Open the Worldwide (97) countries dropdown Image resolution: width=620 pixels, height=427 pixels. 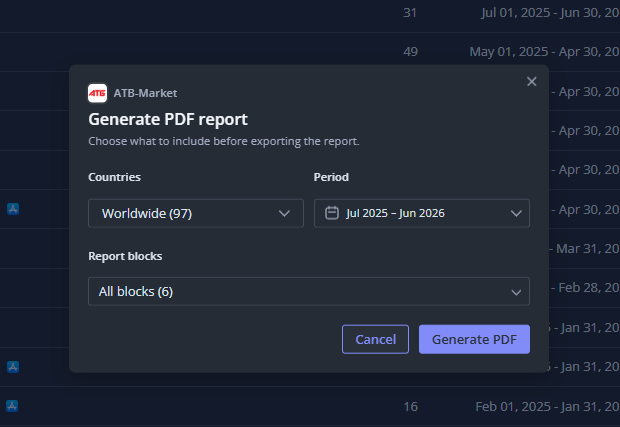click(196, 213)
